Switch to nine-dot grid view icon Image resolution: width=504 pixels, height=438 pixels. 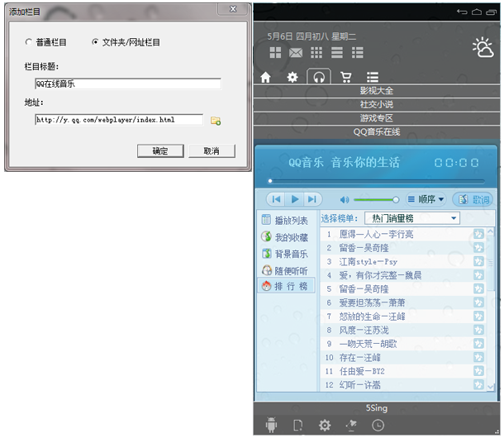316,52
